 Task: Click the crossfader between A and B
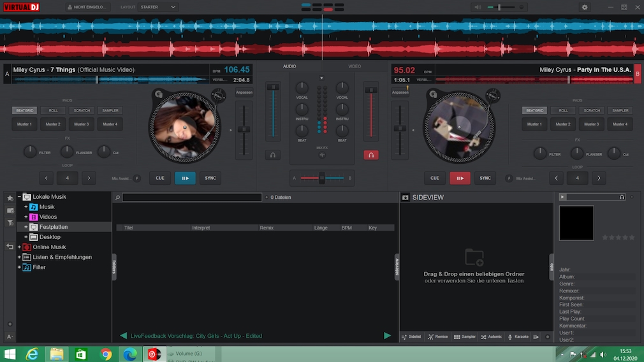[322, 178]
